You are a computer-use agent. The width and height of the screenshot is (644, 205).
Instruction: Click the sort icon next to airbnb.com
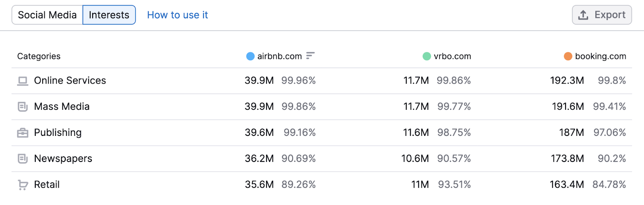pyautogui.click(x=310, y=56)
